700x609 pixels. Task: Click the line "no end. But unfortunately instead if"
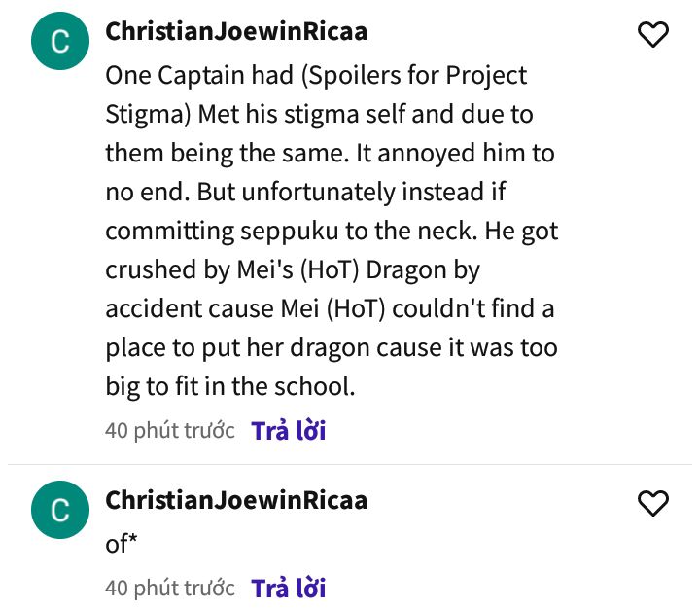[305, 192]
